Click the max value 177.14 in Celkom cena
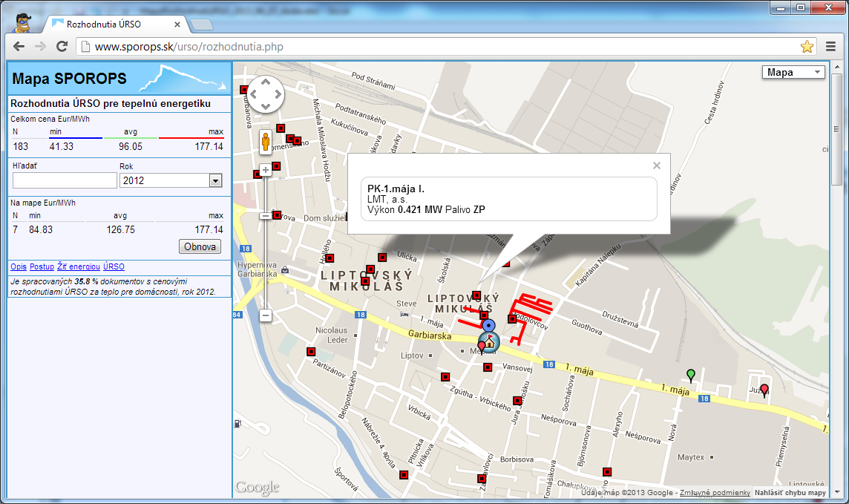The width and height of the screenshot is (849, 504). [209, 146]
